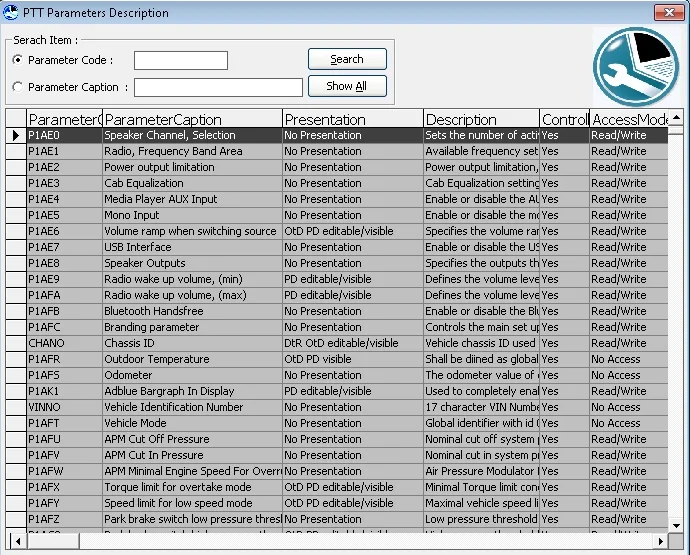Image resolution: width=690 pixels, height=555 pixels.
Task: Click the 'Outdoor Temperature' caption cell
Action: click(x=192, y=359)
